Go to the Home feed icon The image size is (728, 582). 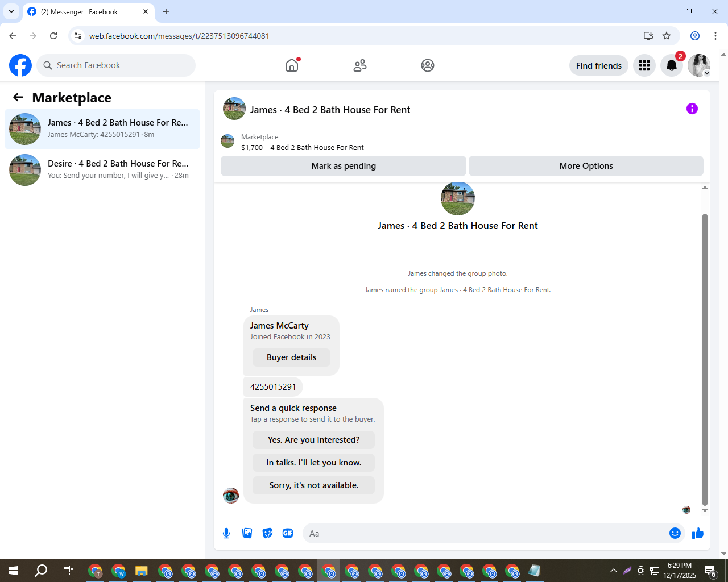pyautogui.click(x=292, y=65)
